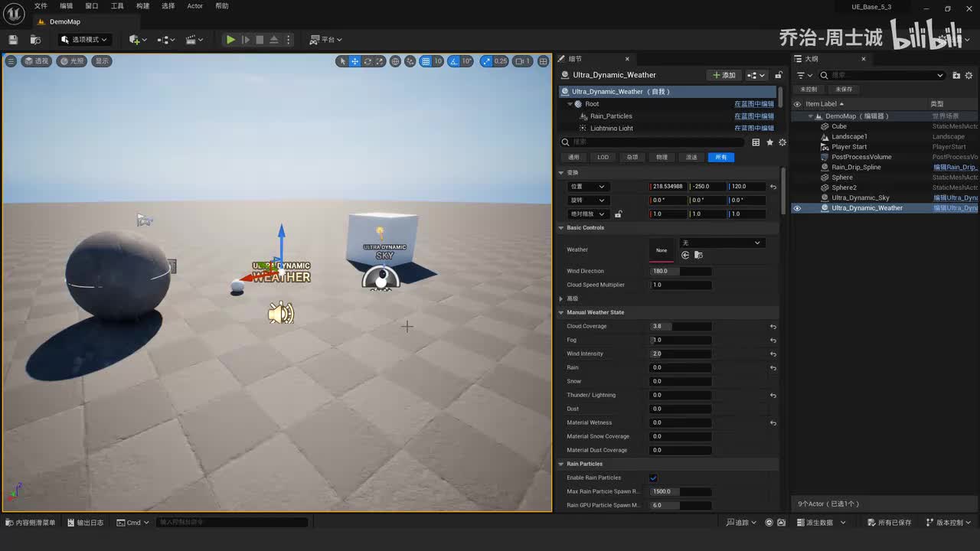Open Outliner settings gear
This screenshot has width=980, height=551.
point(969,75)
